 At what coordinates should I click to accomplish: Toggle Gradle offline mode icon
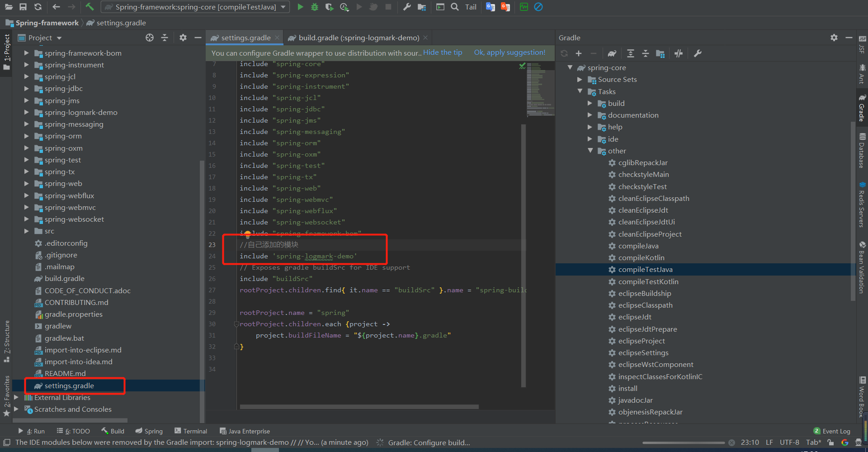679,53
